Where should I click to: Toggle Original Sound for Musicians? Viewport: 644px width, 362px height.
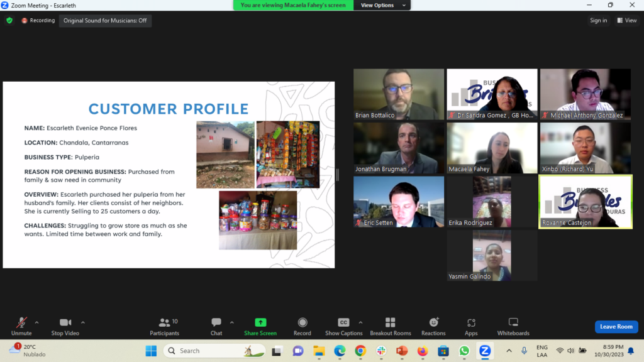(x=105, y=20)
